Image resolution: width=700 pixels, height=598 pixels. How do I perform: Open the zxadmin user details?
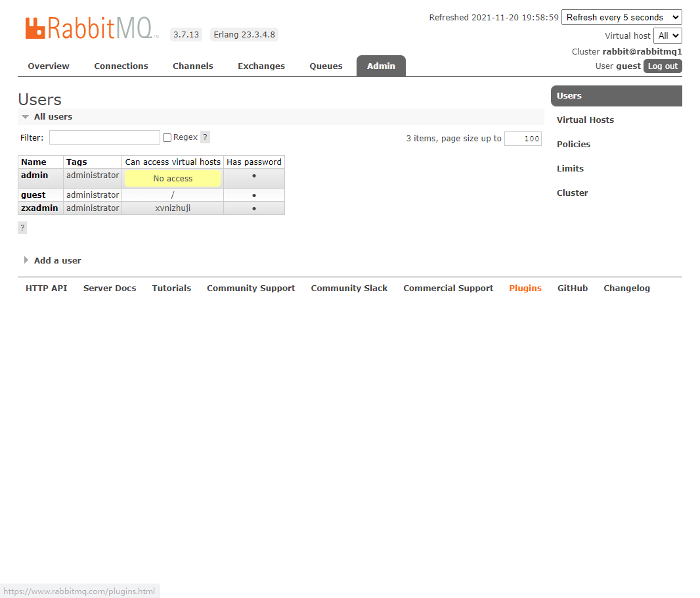39,208
